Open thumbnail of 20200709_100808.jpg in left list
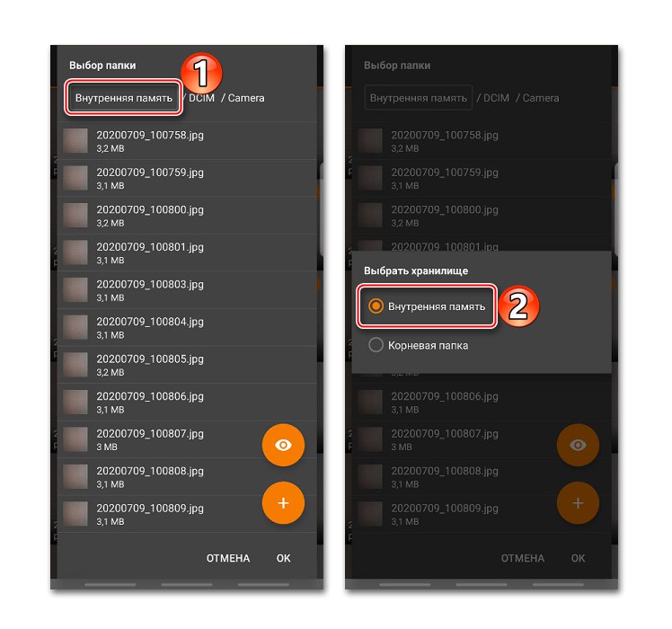Screen dimensions: 672x629 point(75,476)
